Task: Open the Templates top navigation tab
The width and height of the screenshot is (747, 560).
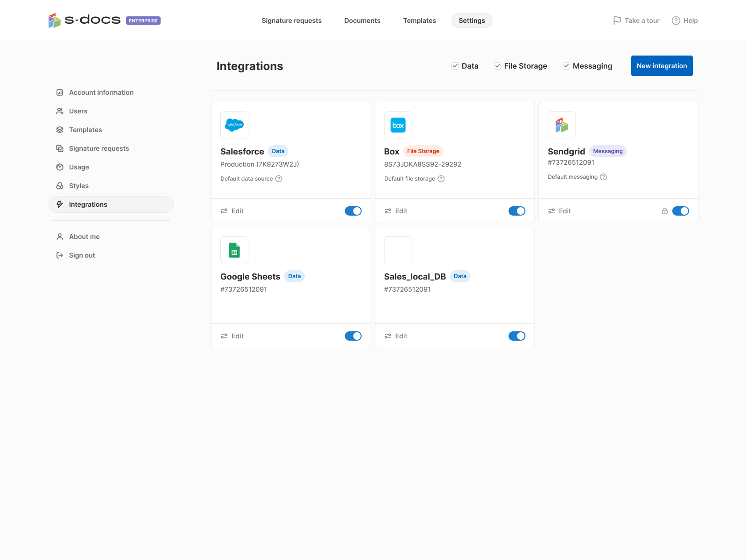Action: pos(420,21)
